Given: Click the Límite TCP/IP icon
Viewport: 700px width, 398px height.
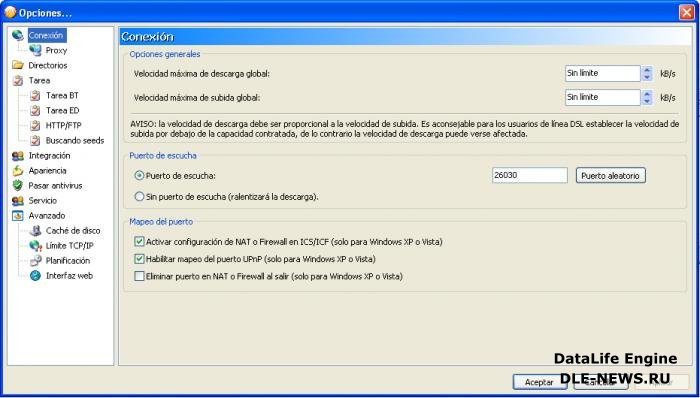Looking at the screenshot, I should click(35, 246).
